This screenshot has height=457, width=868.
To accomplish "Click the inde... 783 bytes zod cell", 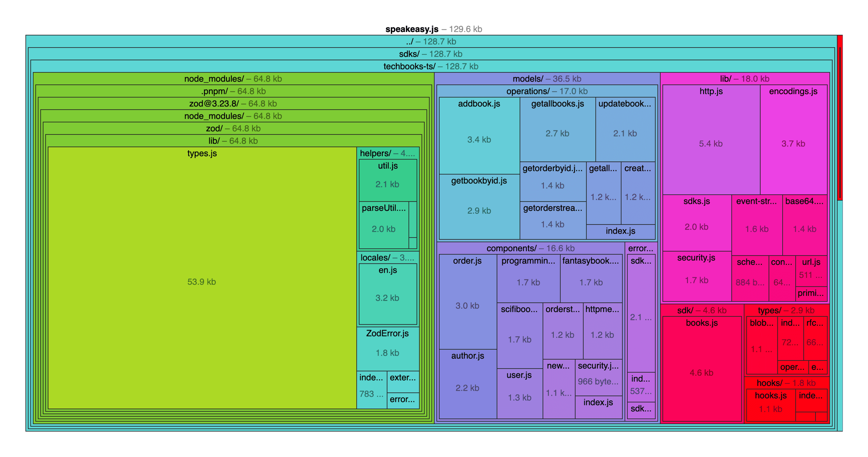I will (372, 390).
